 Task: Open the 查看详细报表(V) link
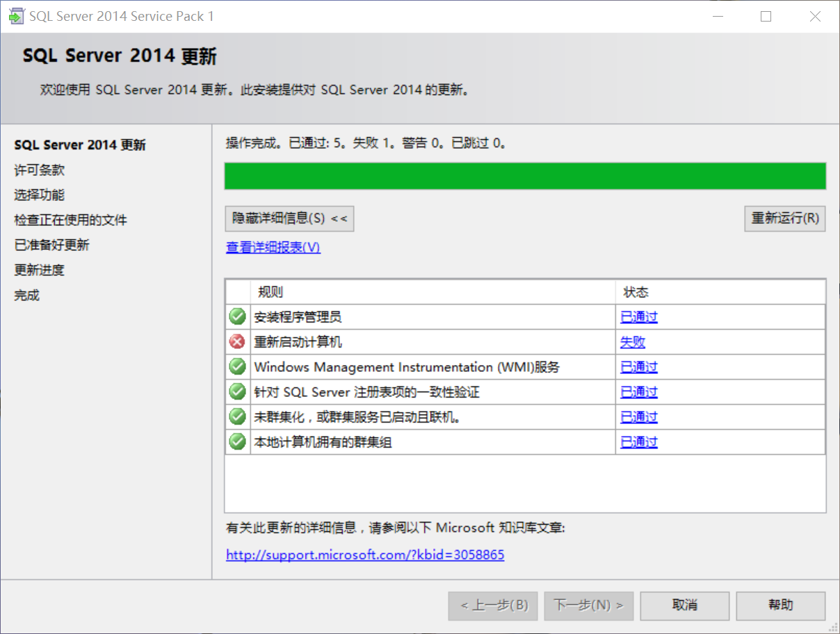point(273,247)
